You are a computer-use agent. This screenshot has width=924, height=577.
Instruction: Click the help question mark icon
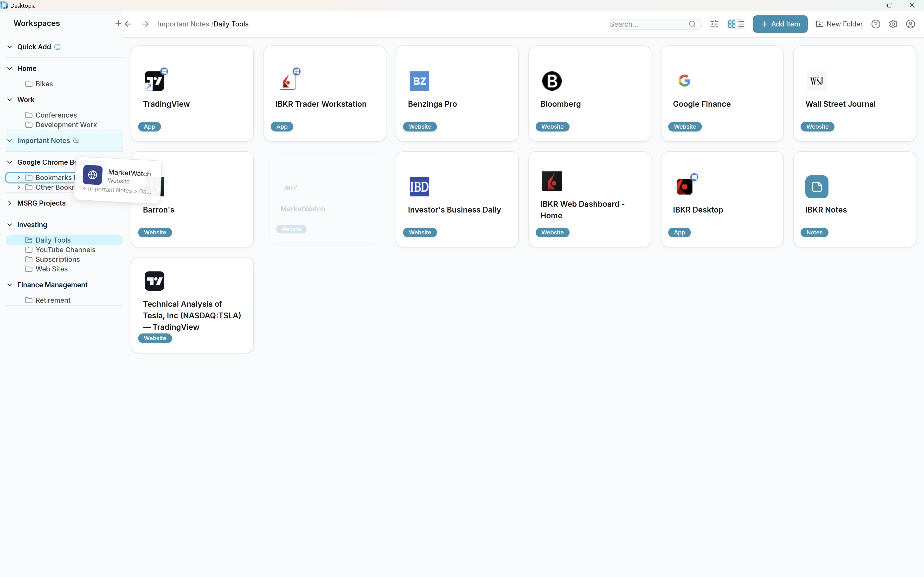pyautogui.click(x=875, y=24)
